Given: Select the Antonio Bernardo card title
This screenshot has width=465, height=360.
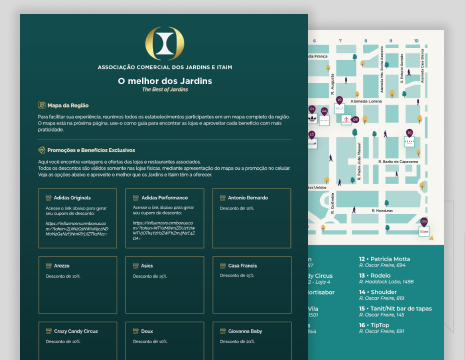Looking at the screenshot, I should click(248, 198).
